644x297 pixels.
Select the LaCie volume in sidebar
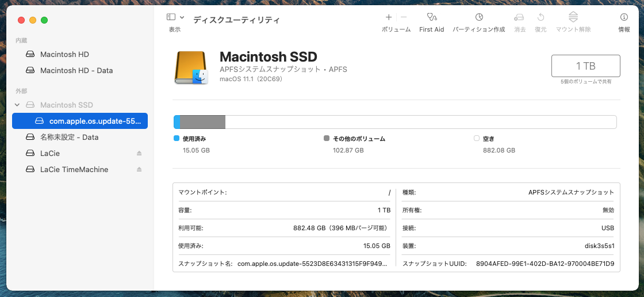80,153
